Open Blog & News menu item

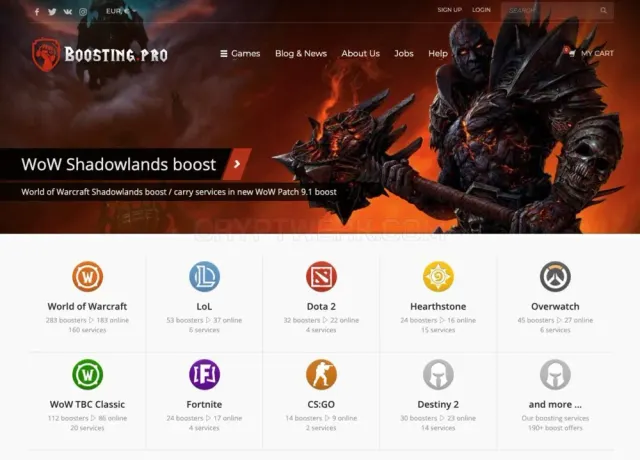(301, 53)
